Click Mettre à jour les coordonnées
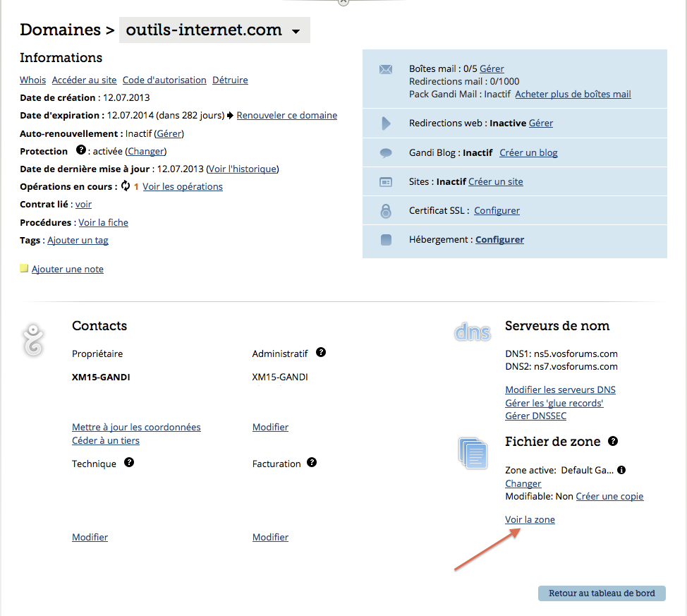 pos(136,428)
